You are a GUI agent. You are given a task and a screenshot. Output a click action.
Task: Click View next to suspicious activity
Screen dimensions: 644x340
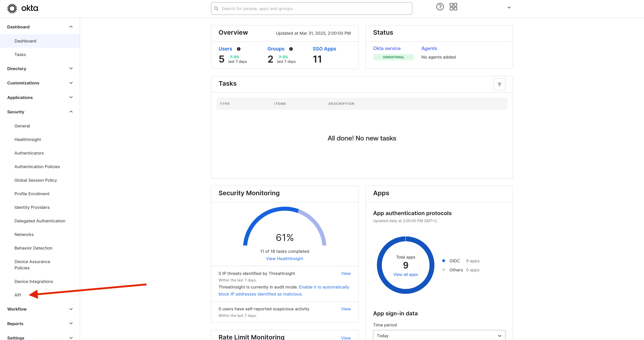(x=346, y=309)
